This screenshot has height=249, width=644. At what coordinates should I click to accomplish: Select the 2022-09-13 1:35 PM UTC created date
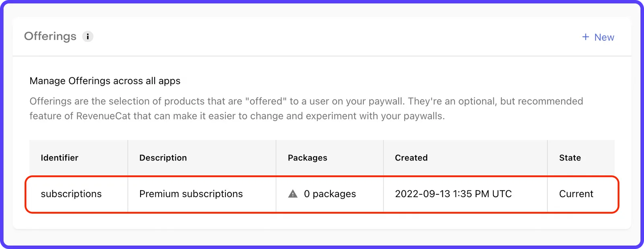(x=453, y=194)
